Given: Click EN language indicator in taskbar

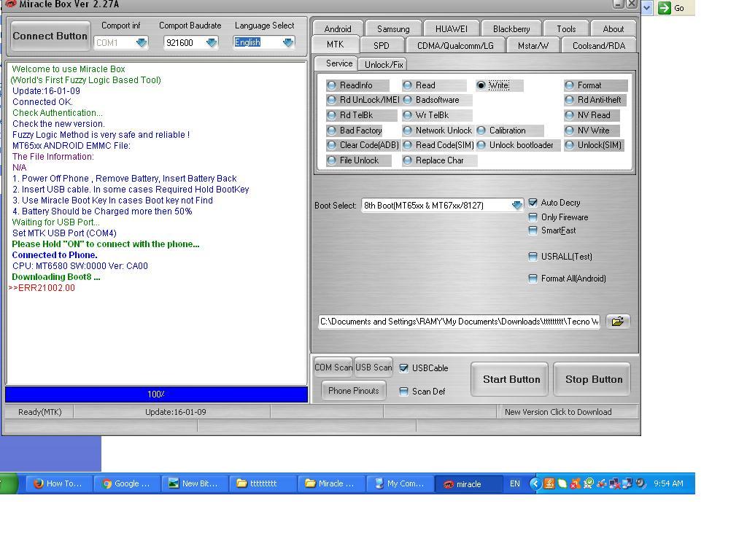Looking at the screenshot, I should (x=514, y=484).
